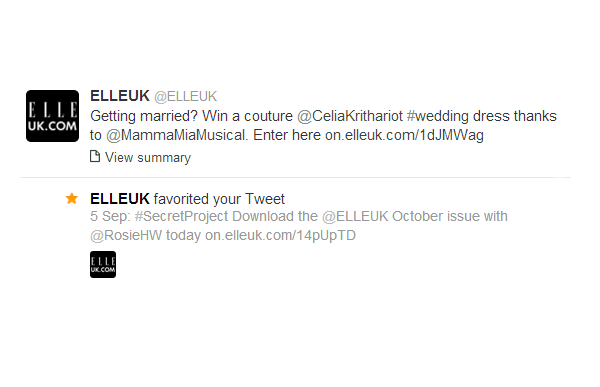Open the @MammaMiaMusical mention
Viewport: 600px width, 387px height.
(176, 135)
